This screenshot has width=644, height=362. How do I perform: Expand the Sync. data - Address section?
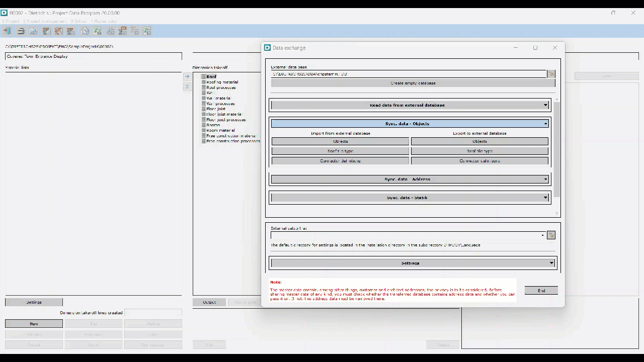(x=545, y=179)
